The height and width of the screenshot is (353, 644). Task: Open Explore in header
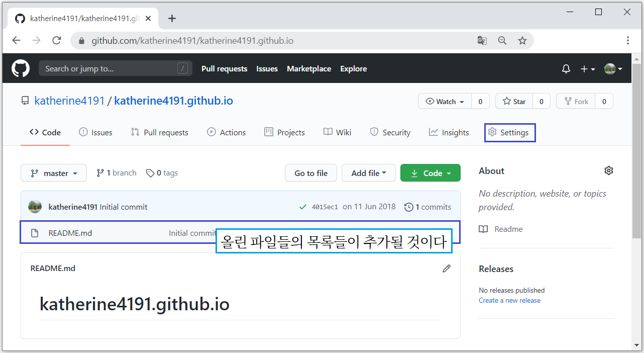354,69
